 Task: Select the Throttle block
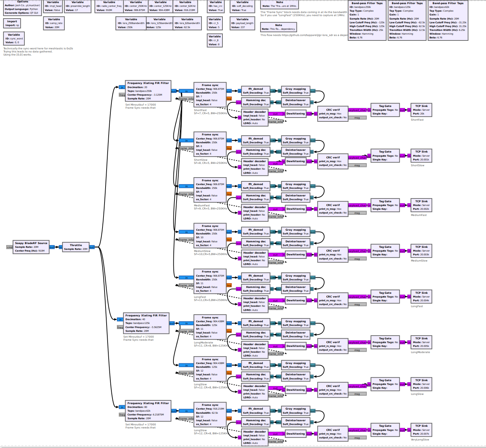click(76, 247)
